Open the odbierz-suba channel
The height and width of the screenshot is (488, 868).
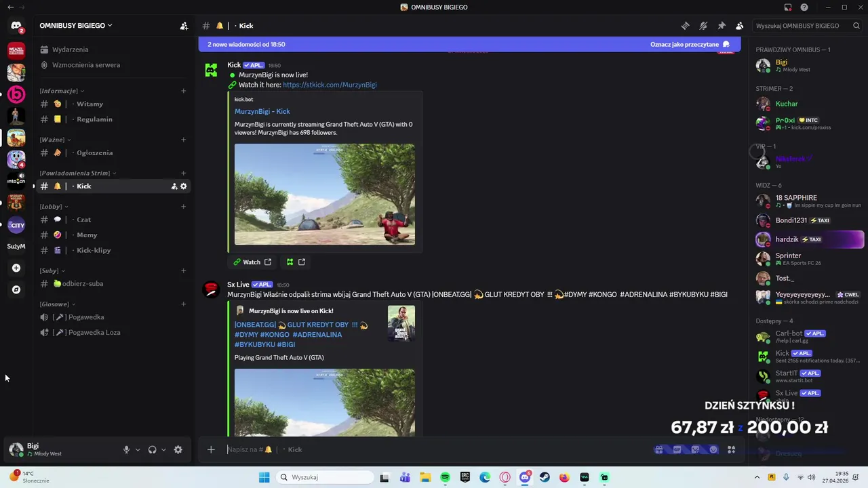(113, 284)
